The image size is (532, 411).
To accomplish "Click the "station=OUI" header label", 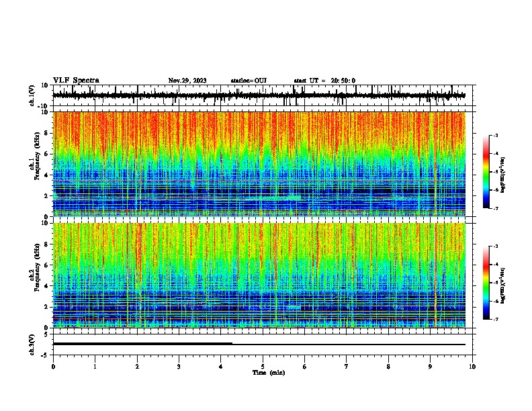I will (249, 81).
